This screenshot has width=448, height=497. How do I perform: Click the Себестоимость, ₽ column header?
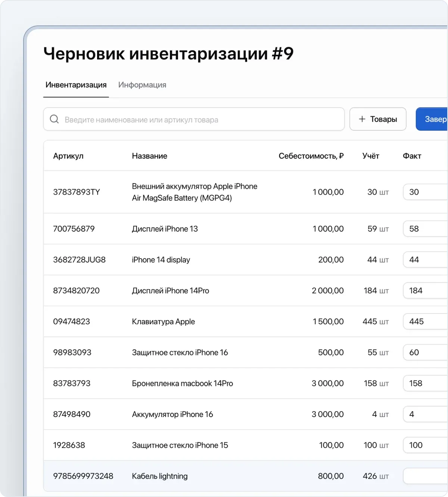[x=311, y=156]
